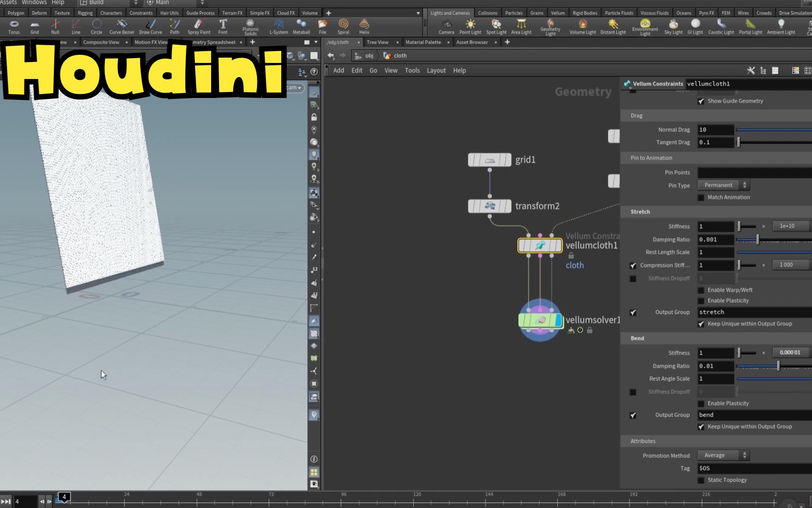Toggle stretch Output Group checkbox
Image resolution: width=812 pixels, height=508 pixels.
633,312
